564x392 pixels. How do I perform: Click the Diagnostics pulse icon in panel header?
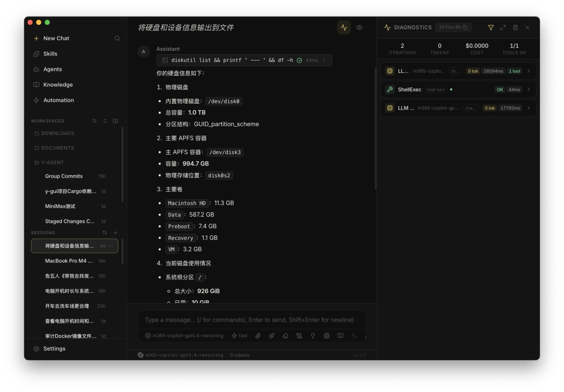(387, 27)
